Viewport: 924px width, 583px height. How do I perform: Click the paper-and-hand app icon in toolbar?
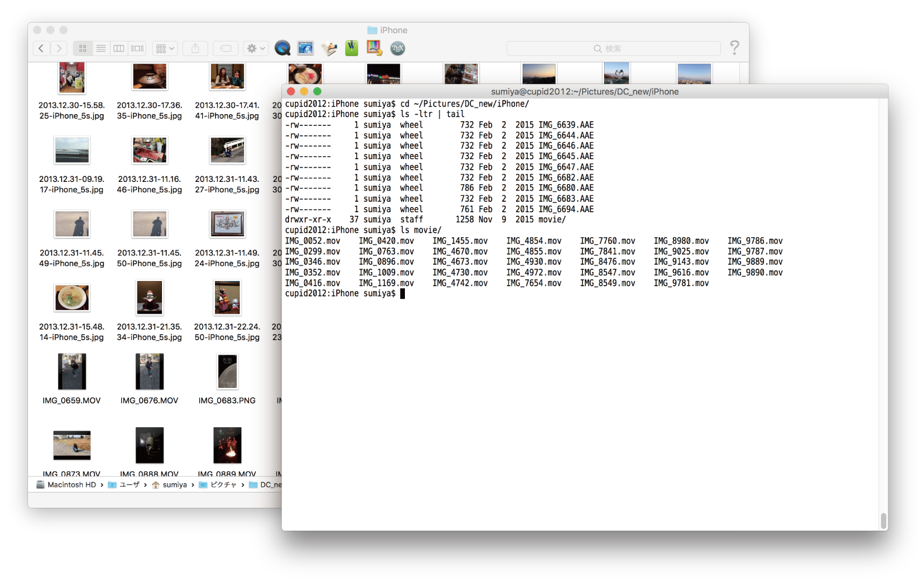point(329,48)
